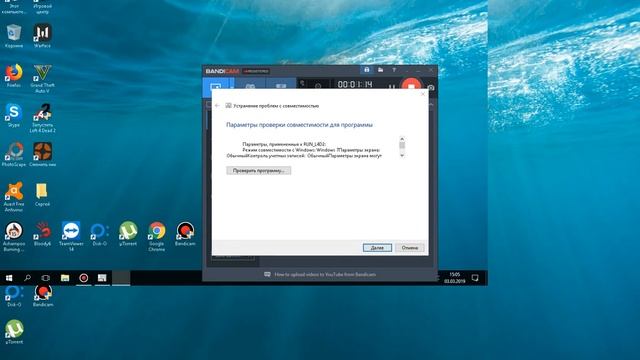Click the Отмена button
The image size is (640, 360).
click(410, 248)
